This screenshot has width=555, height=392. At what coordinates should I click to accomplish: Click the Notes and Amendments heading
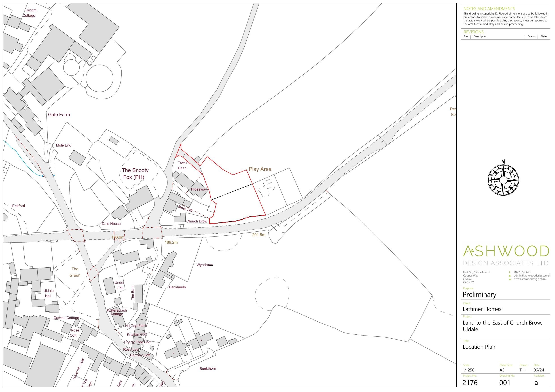pyautogui.click(x=489, y=9)
